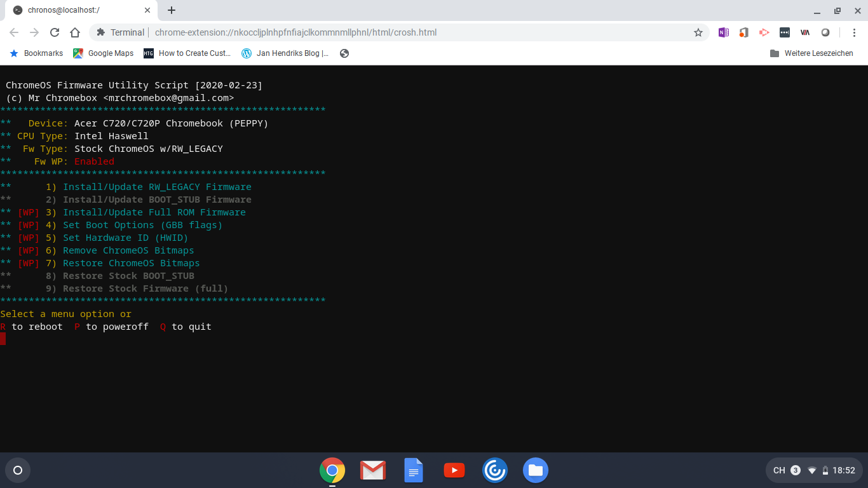Image resolution: width=868 pixels, height=488 pixels.
Task: Open Chrome's three-dot menu
Action: pyautogui.click(x=855, y=32)
